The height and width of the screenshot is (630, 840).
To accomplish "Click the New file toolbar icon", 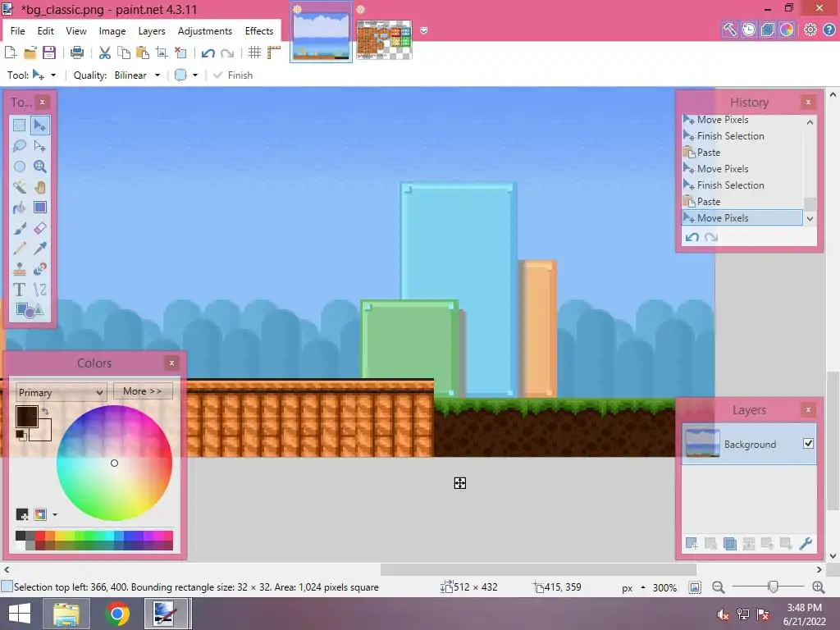I will [11, 52].
